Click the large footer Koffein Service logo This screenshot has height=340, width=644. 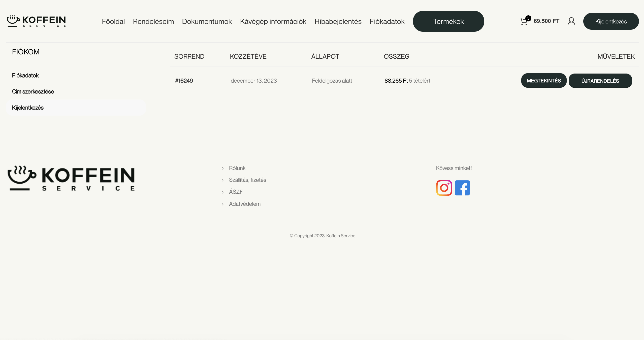point(71,178)
